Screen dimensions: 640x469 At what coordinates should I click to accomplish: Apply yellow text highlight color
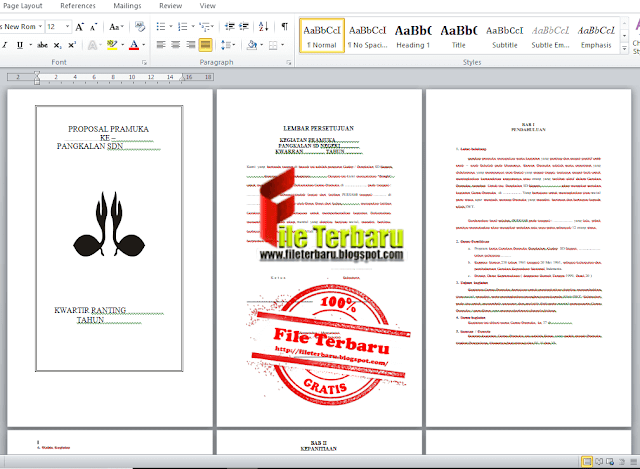click(112, 45)
